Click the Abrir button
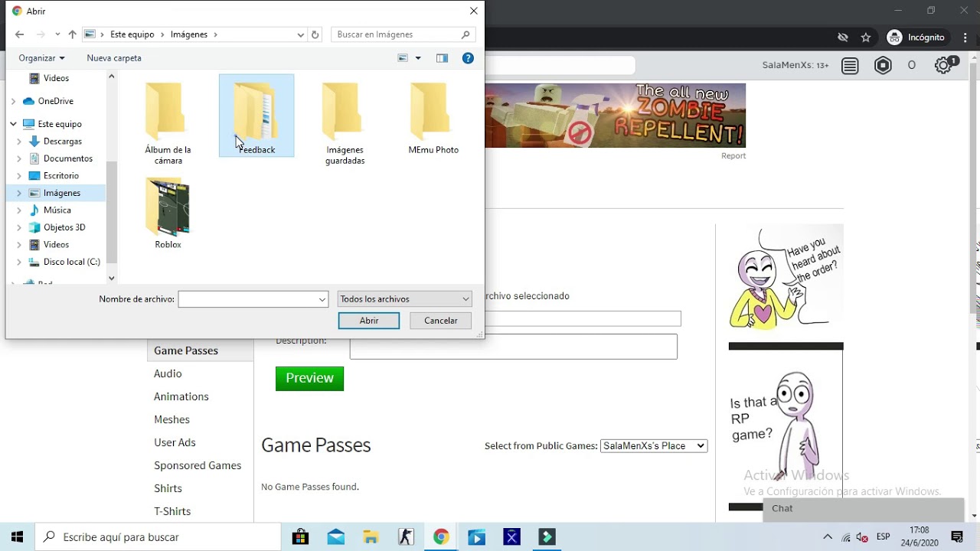980x551 pixels. coord(369,321)
